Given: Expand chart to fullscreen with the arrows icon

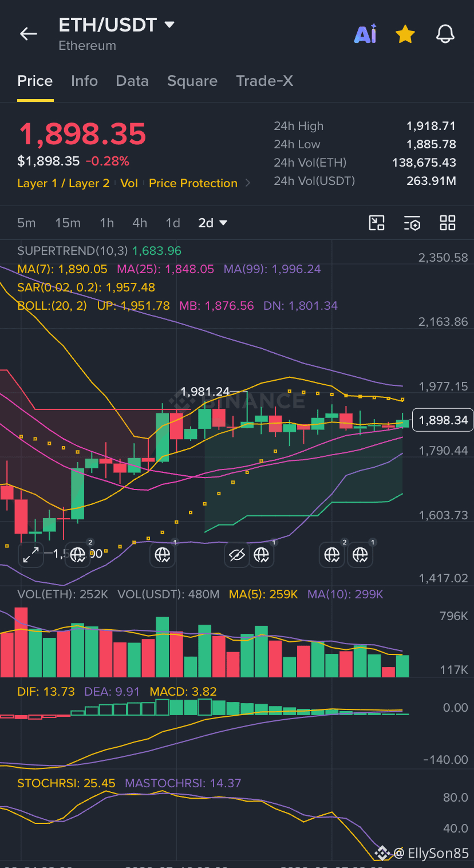Looking at the screenshot, I should [x=31, y=554].
